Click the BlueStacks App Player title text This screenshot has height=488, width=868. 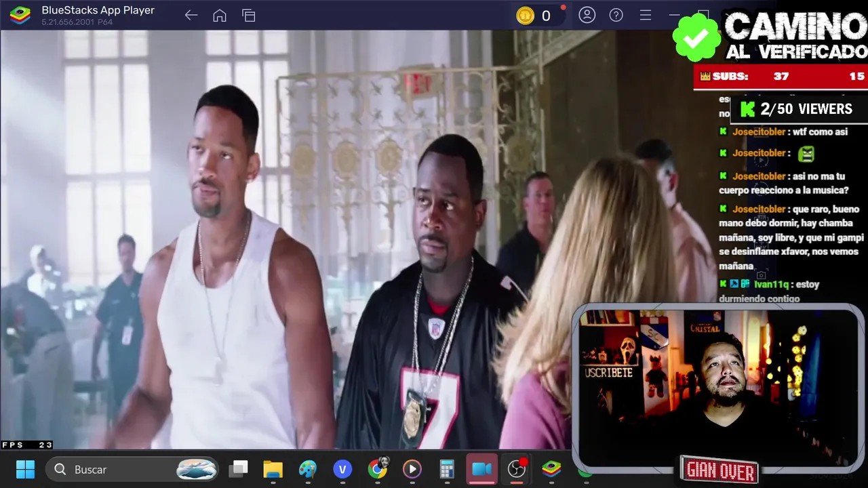98,10
